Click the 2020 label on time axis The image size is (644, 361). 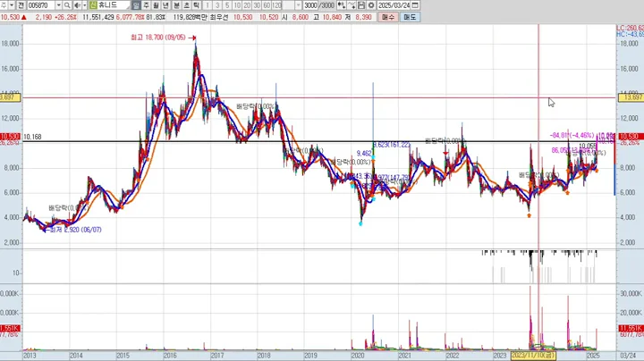click(x=358, y=356)
